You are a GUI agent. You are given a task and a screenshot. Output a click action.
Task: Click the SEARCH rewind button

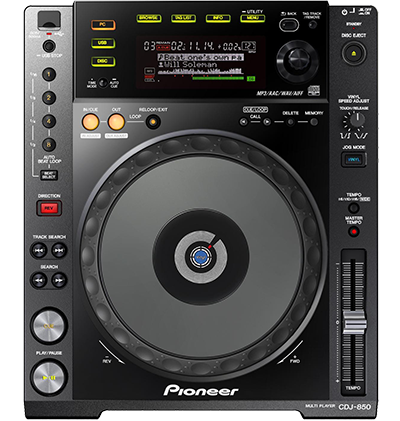point(39,280)
